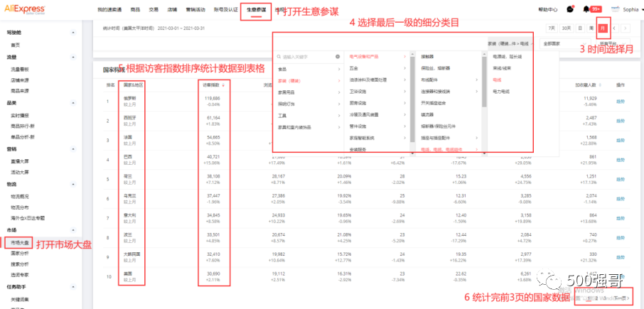Expand the 电气设备和产品 subcategory
This screenshot has height=309, width=644.
coord(377,56)
